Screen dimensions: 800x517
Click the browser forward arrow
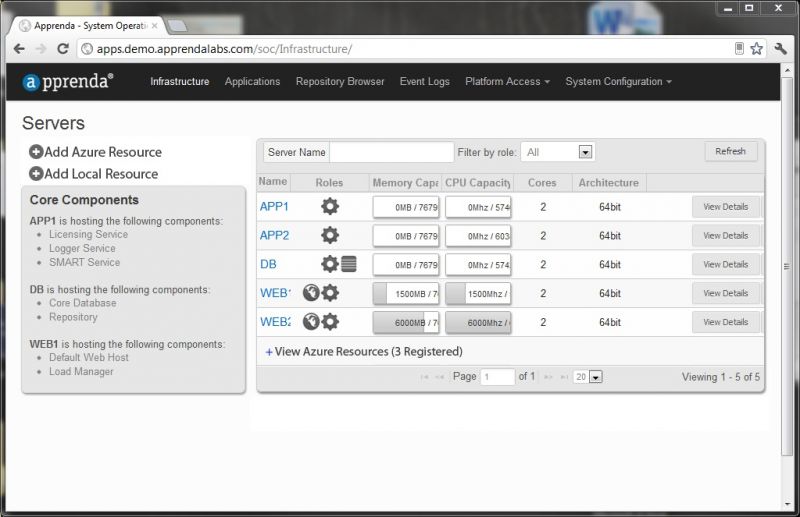pos(41,49)
